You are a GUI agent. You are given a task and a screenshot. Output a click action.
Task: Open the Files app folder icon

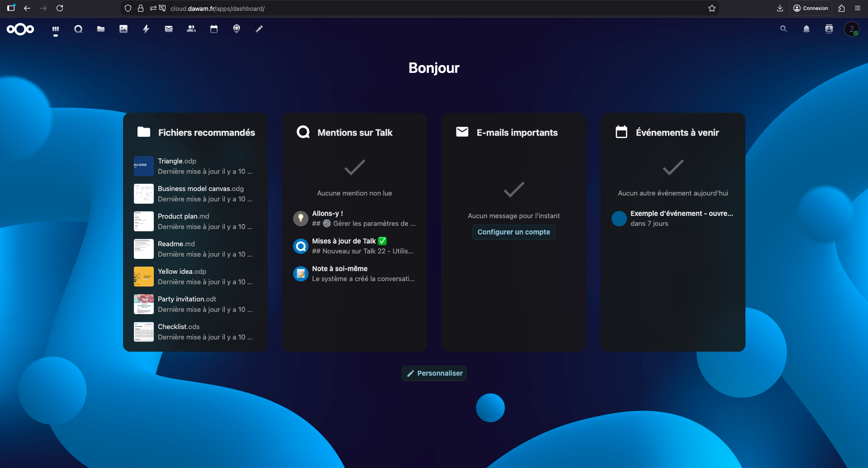coord(101,29)
